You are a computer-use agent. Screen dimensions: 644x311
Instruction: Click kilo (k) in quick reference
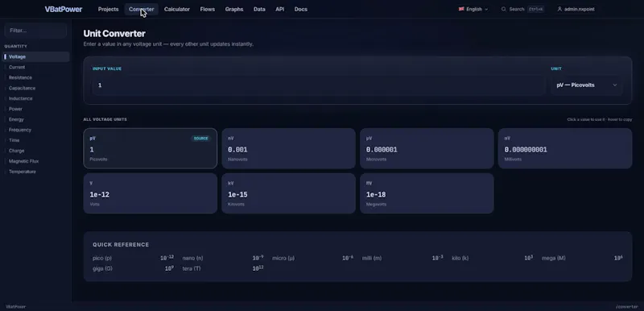coord(460,258)
